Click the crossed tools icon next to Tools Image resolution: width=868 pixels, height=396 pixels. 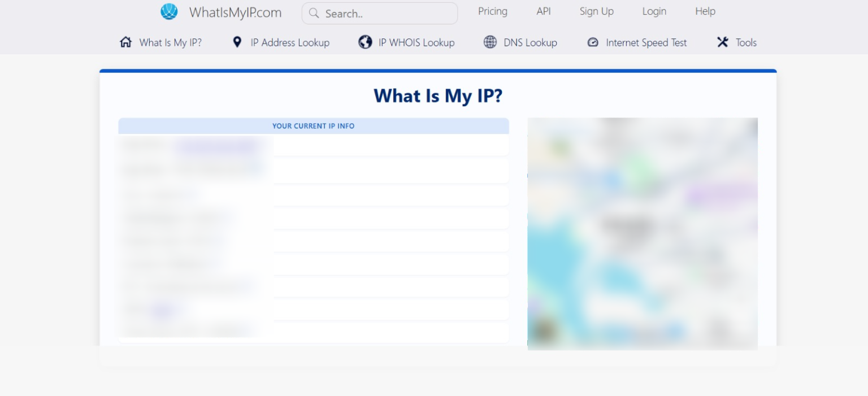click(x=722, y=42)
